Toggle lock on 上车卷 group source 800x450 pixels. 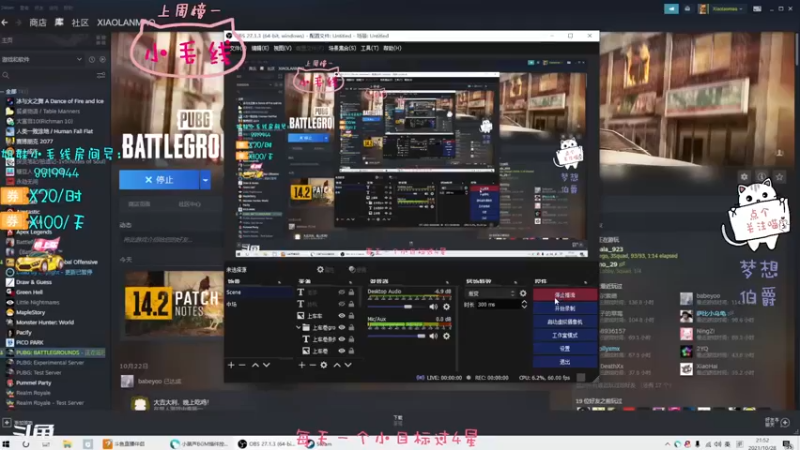point(351,328)
